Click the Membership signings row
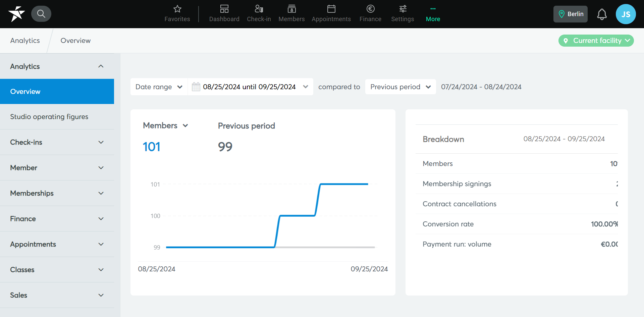The width and height of the screenshot is (644, 317). (x=517, y=184)
